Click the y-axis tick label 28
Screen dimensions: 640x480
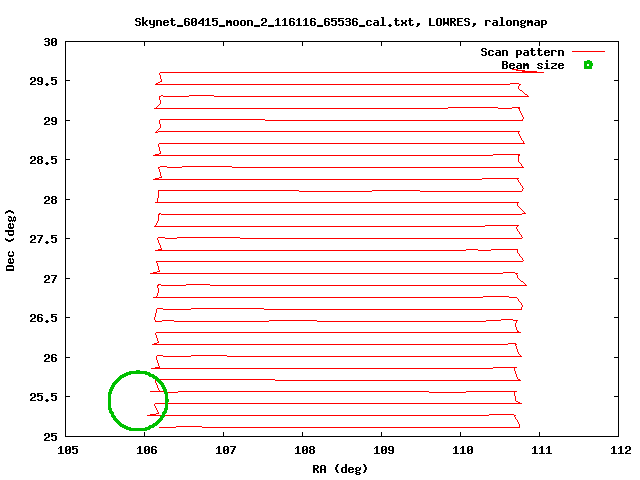[x=51, y=200]
